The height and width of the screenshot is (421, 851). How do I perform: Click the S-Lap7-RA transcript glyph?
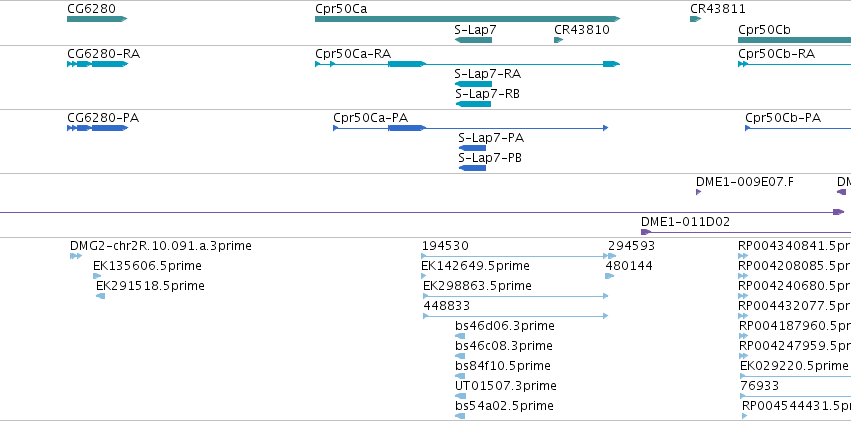[x=473, y=84]
